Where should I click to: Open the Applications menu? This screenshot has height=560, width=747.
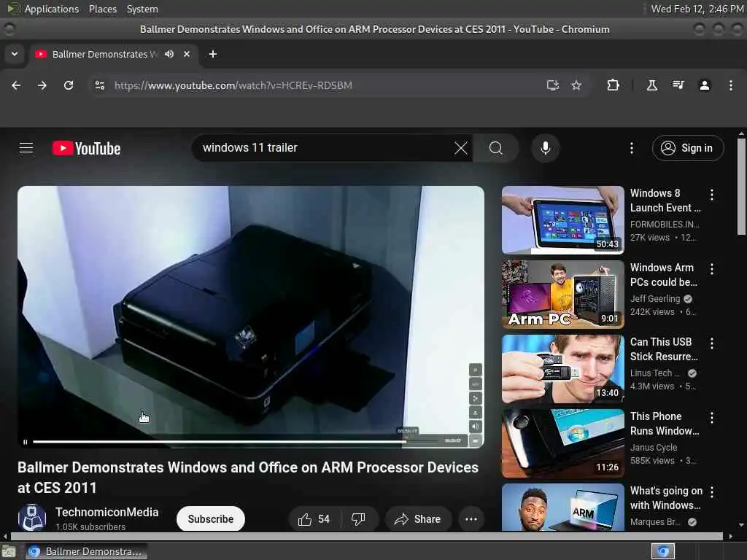[x=52, y=9]
